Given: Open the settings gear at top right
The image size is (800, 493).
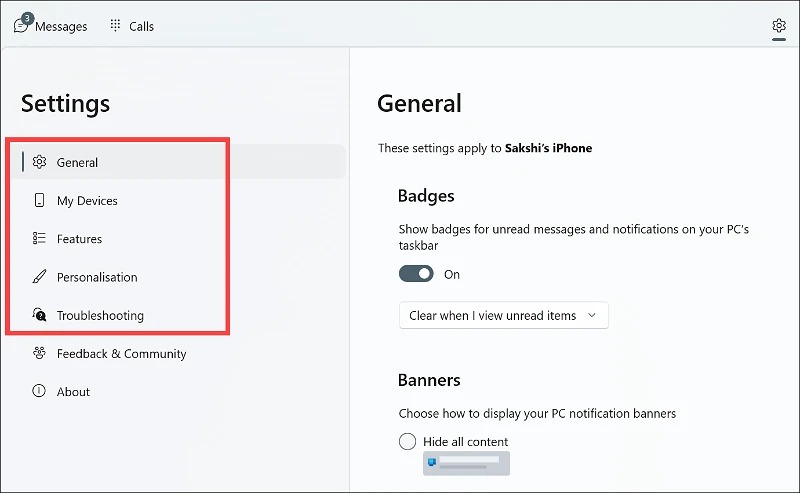Looking at the screenshot, I should [x=779, y=25].
